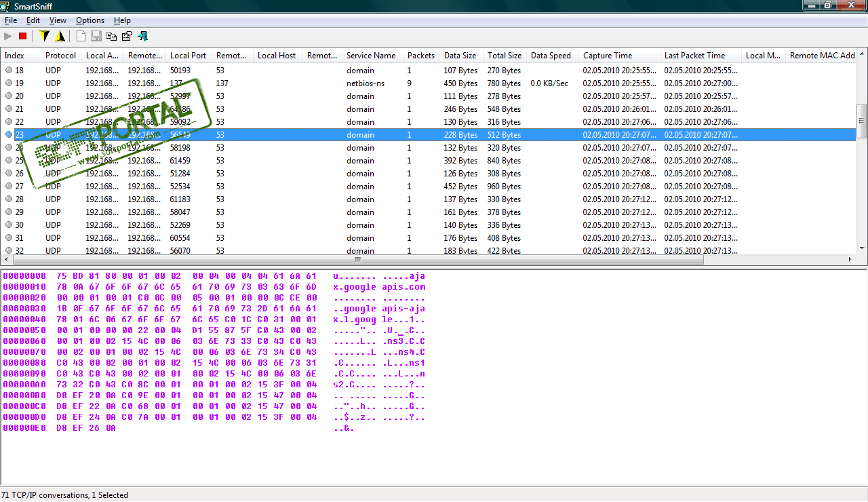Click hex offset 000000E0 in packet pane
The image size is (868, 502).
24,428
